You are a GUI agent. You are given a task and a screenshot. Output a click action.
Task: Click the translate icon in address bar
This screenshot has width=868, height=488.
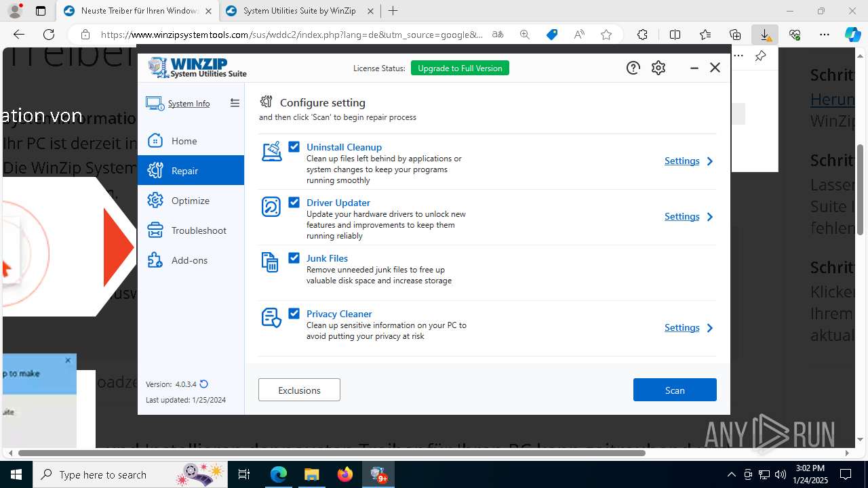498,35
